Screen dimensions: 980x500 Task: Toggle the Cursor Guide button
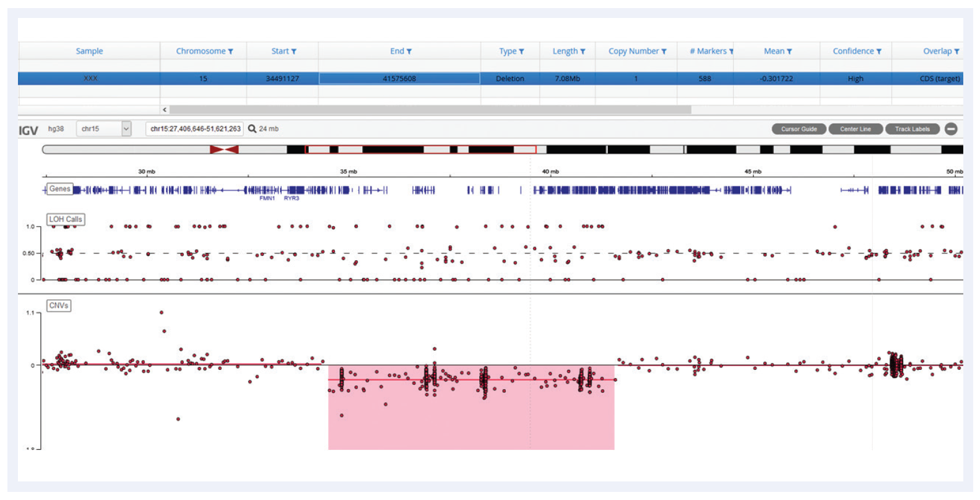point(799,129)
